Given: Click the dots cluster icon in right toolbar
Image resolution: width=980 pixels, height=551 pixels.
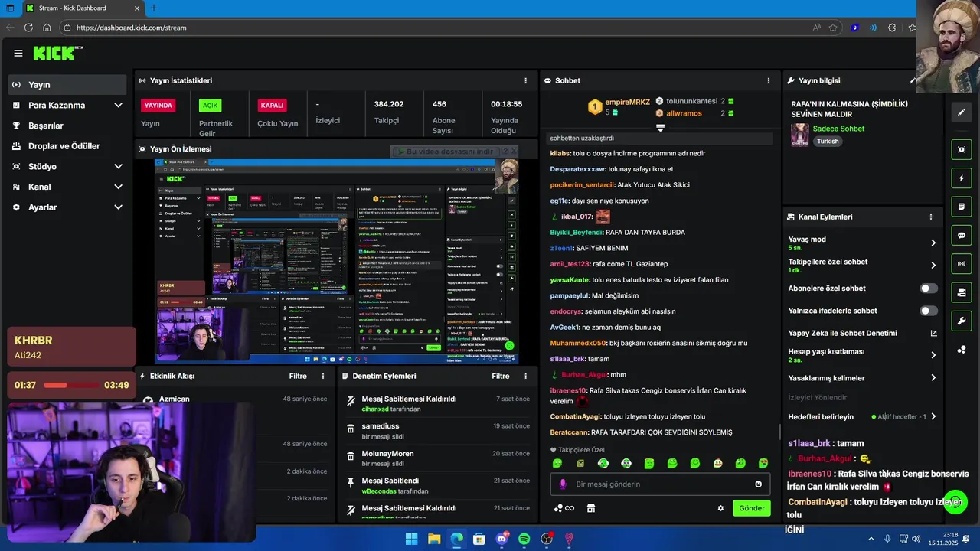Looking at the screenshot, I should (x=962, y=350).
